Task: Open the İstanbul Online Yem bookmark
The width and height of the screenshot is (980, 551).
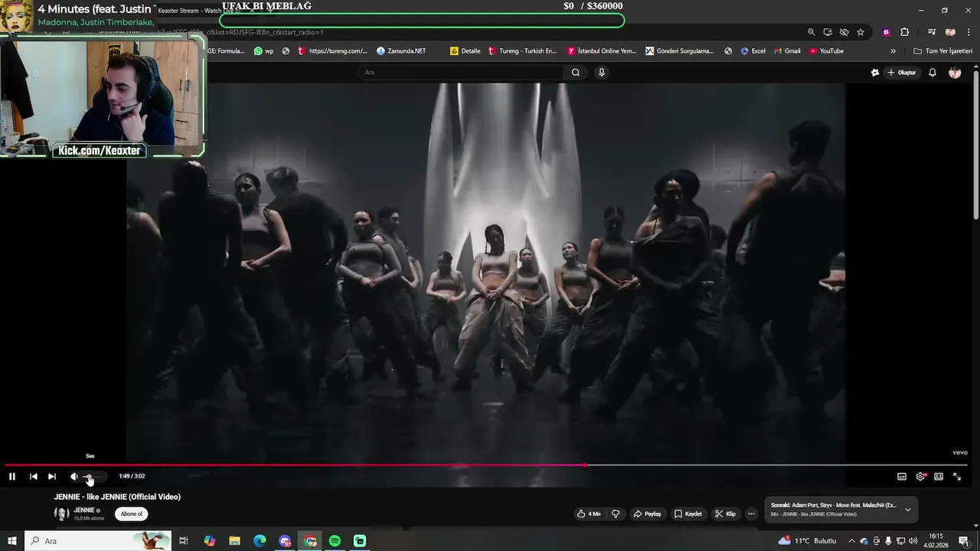Action: point(602,51)
